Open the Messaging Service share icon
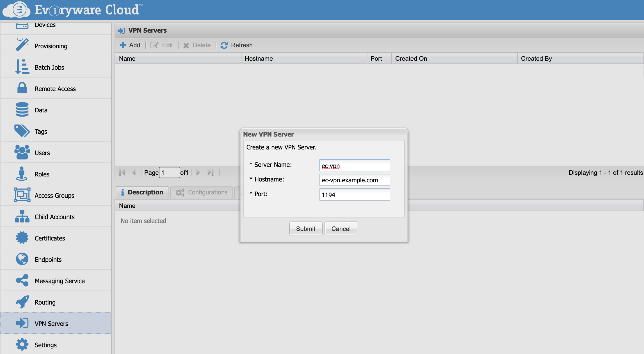The width and height of the screenshot is (644, 354). click(22, 280)
